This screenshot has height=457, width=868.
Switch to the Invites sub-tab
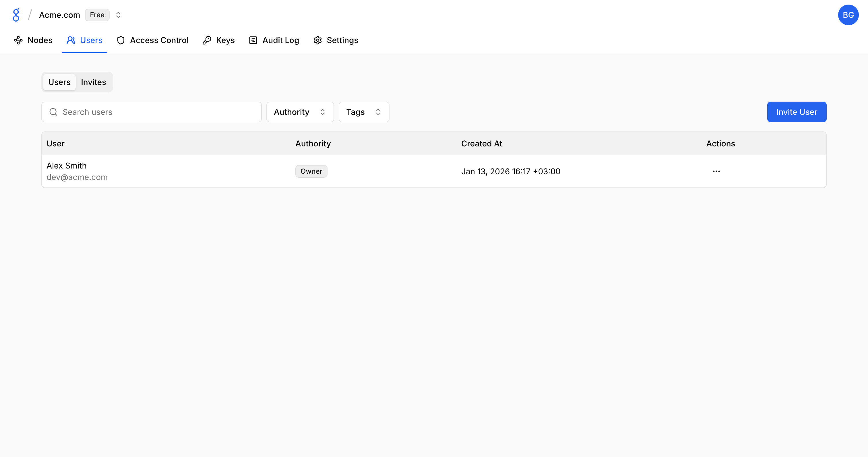[x=93, y=82]
